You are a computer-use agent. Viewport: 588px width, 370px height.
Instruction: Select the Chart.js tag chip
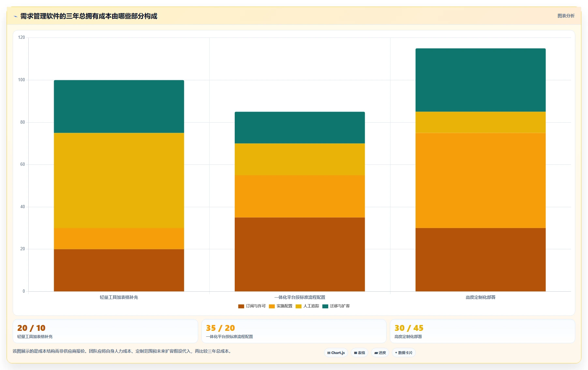click(336, 353)
